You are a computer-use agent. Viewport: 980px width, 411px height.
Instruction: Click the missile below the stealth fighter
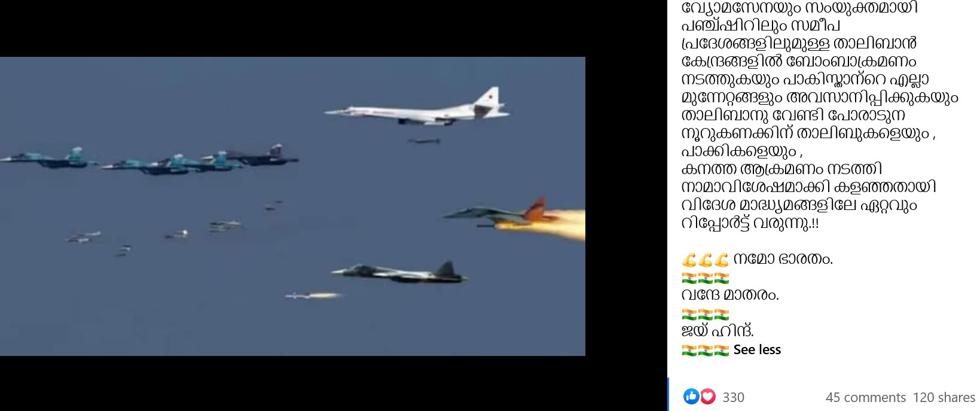[313, 295]
